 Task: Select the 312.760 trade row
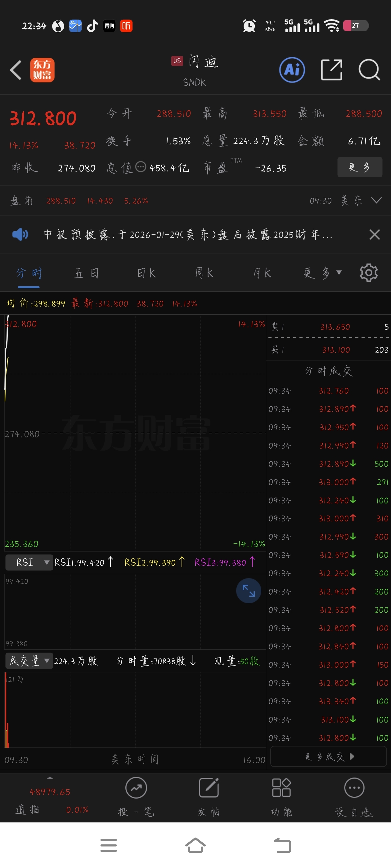tap(329, 391)
